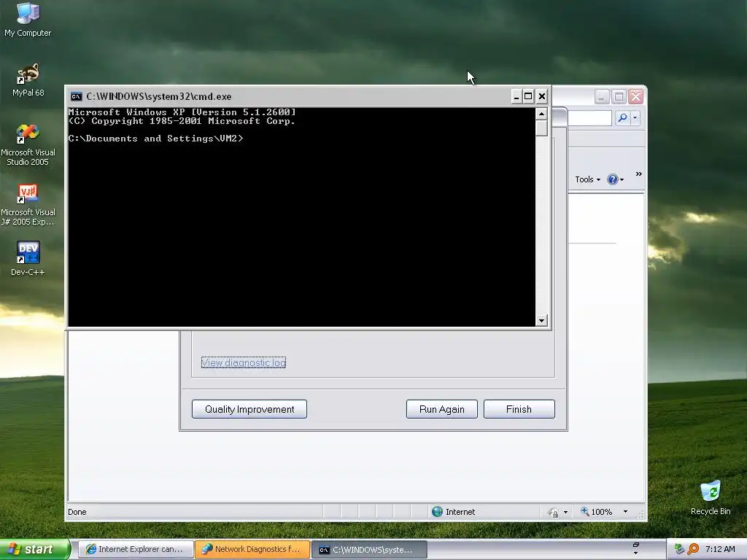Click the Run Again button
The height and width of the screenshot is (560, 747).
441,409
